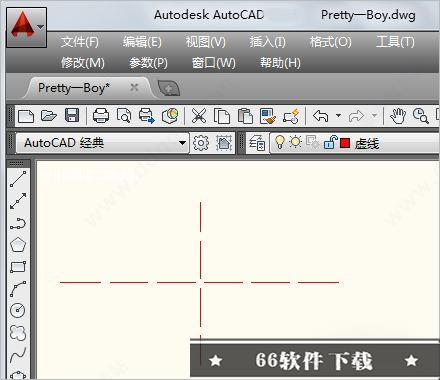
Task: Select the Line draw tool
Action: coord(18,179)
